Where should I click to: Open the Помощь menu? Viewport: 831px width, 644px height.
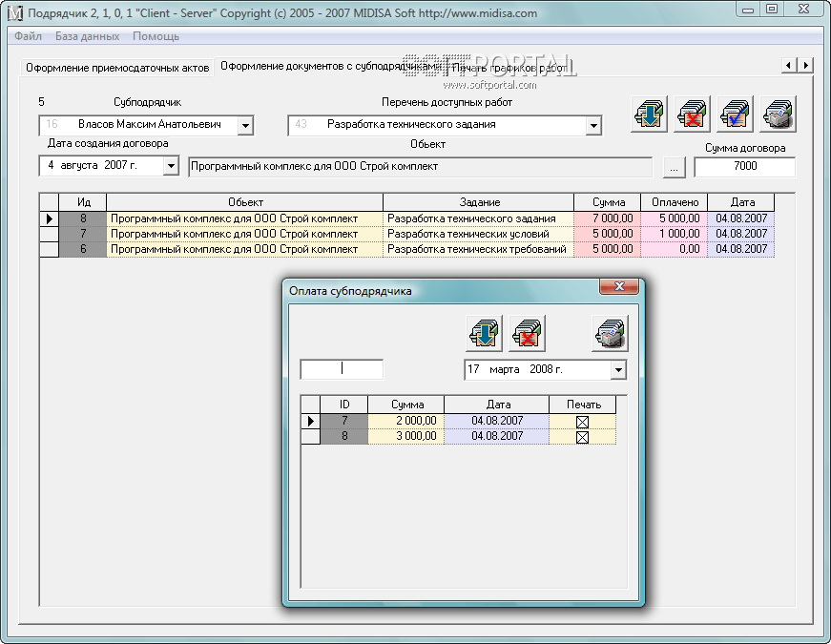point(156,36)
